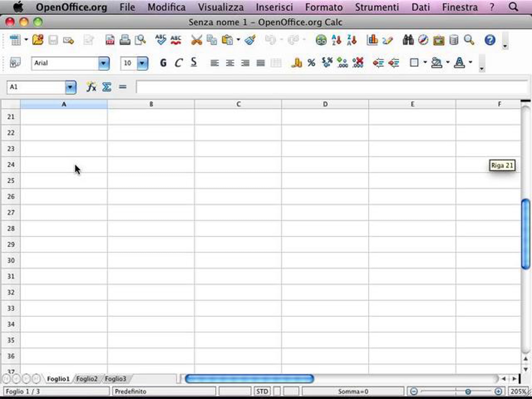The height and width of the screenshot is (399, 532).
Task: Add a decimal place icon
Action: (x=342, y=63)
